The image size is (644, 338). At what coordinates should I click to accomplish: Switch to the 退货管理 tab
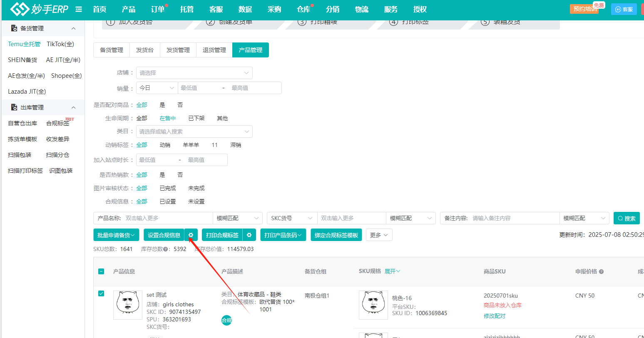tap(214, 50)
